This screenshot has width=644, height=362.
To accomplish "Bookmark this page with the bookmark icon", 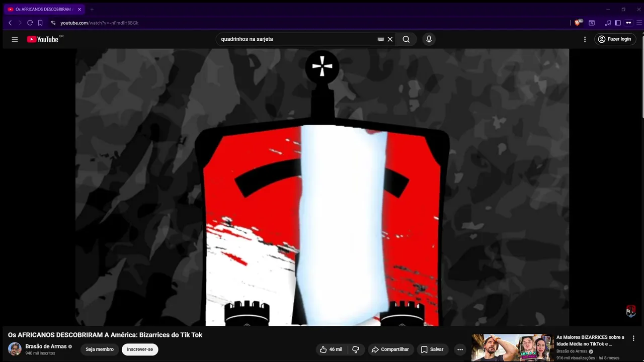I will point(40,23).
